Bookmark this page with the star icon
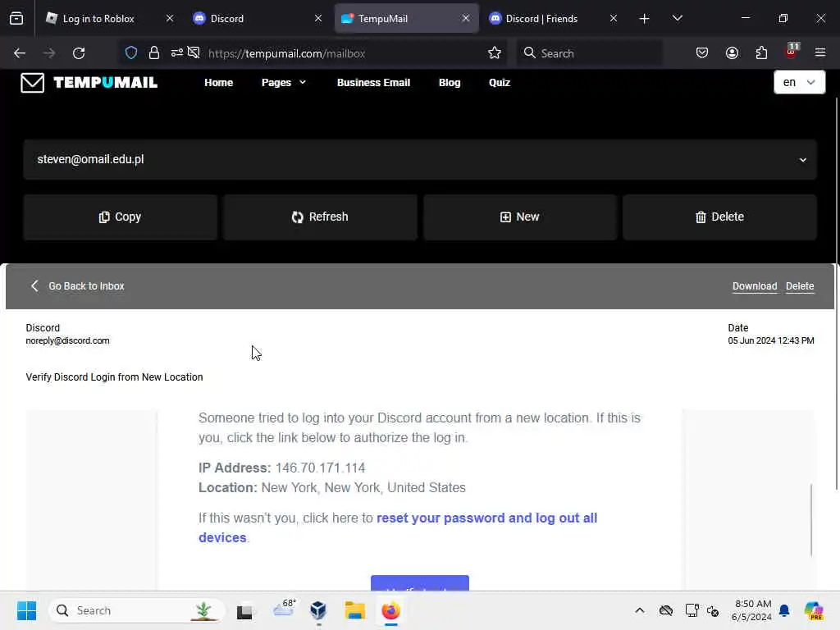Viewport: 840px width, 630px height. 495,52
